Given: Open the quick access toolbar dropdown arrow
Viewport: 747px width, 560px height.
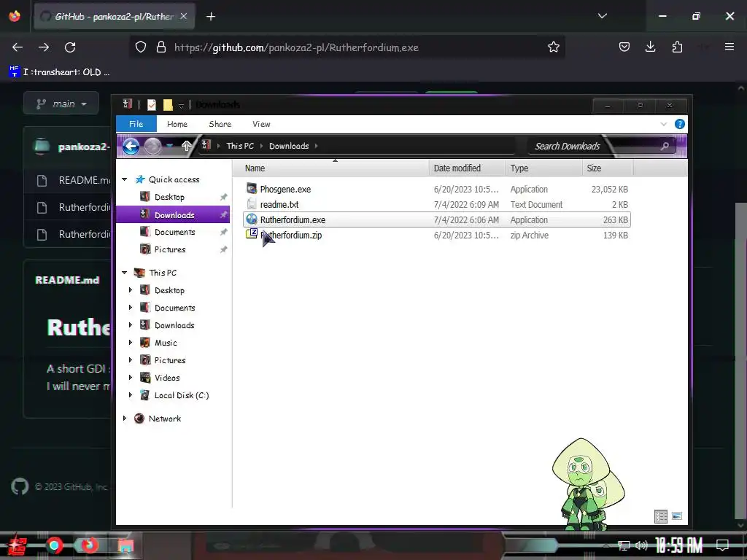Looking at the screenshot, I should (x=181, y=105).
